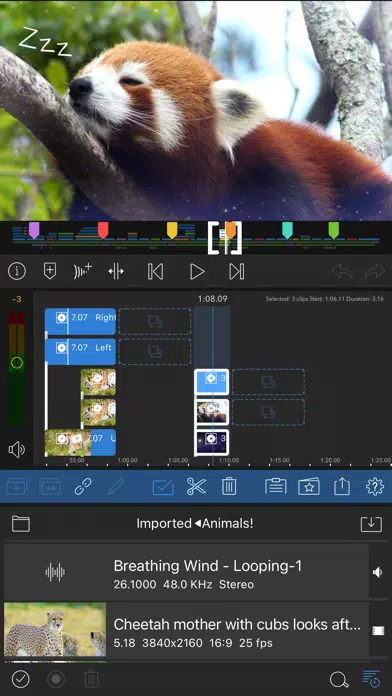The image size is (392, 696).
Task: Play the timeline preview
Action: tap(197, 271)
